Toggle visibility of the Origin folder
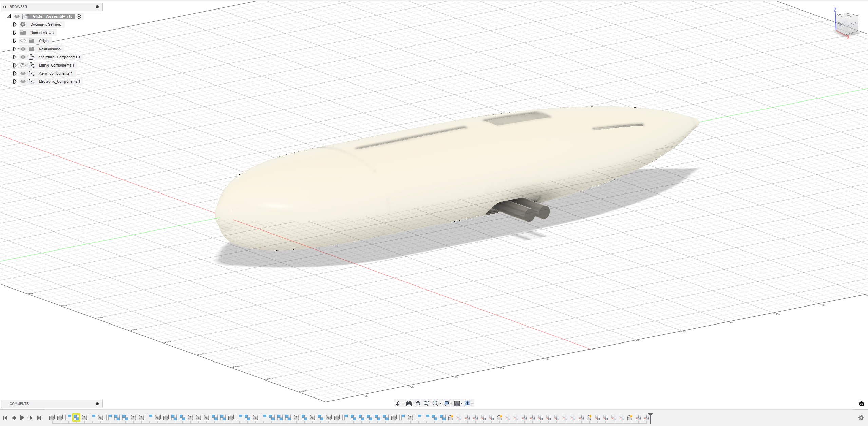Image resolution: width=868 pixels, height=426 pixels. (x=23, y=41)
